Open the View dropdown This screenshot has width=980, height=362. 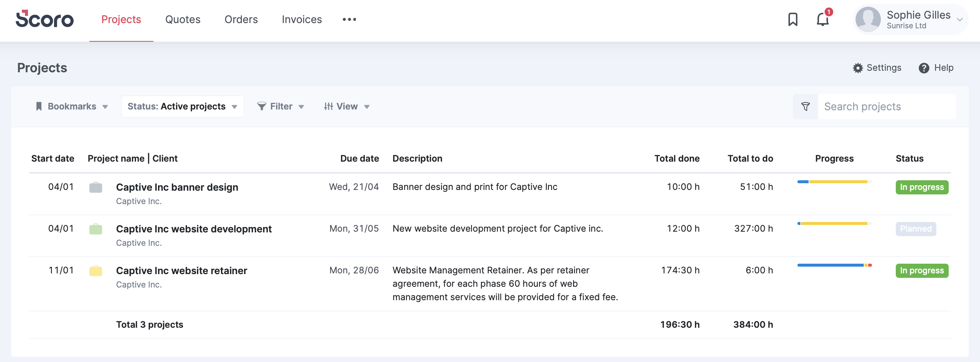[x=347, y=107]
